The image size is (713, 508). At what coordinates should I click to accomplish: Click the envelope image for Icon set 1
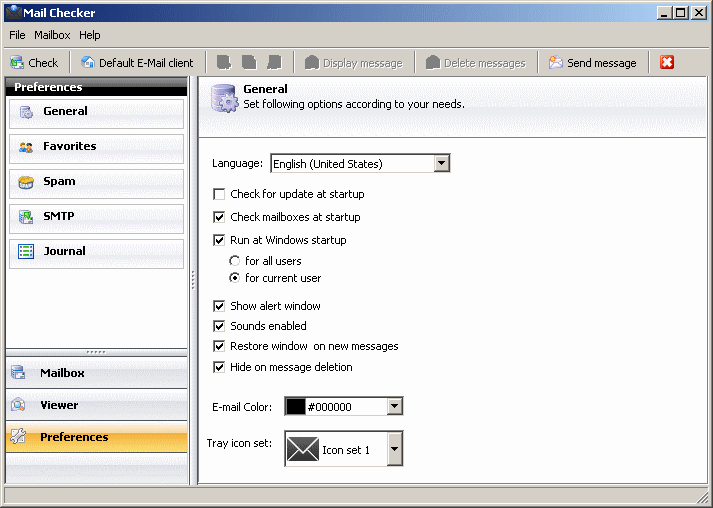[x=303, y=449]
